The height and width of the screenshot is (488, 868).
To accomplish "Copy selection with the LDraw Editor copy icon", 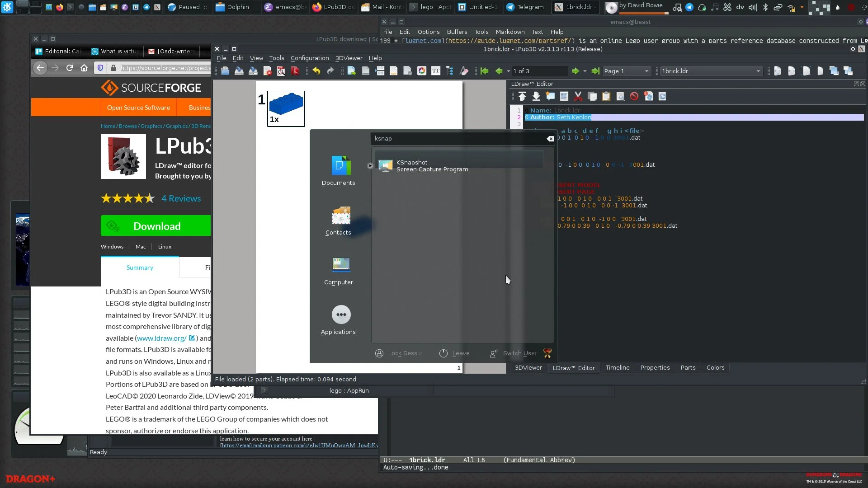I will click(592, 96).
